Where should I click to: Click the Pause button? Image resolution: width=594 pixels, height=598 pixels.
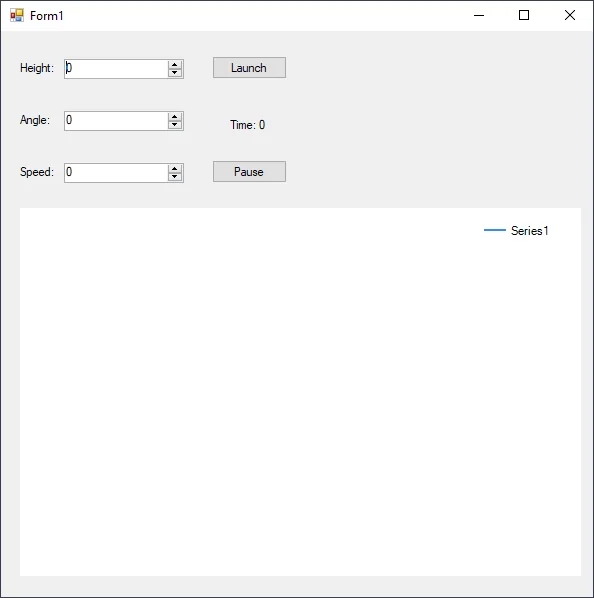point(249,172)
